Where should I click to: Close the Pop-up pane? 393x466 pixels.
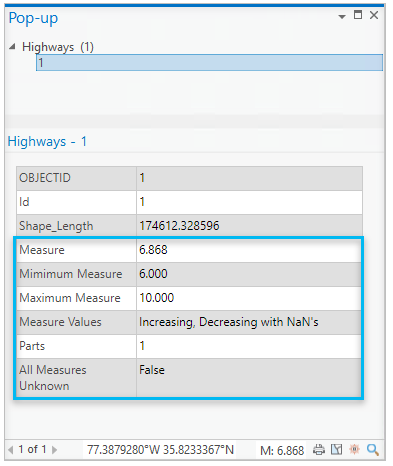[x=374, y=15]
